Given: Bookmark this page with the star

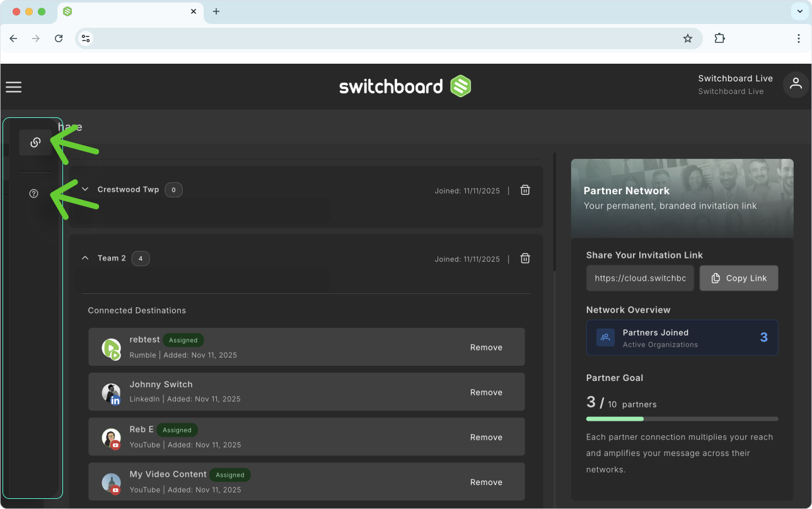Looking at the screenshot, I should (688, 38).
